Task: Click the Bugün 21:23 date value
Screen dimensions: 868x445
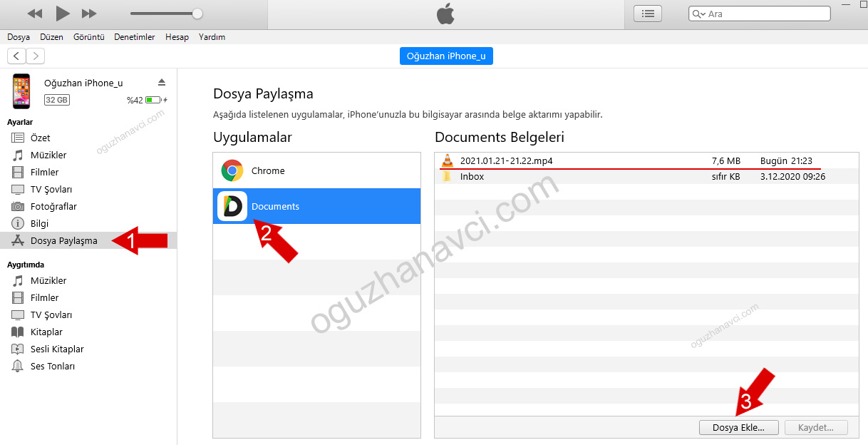Action: pos(786,160)
